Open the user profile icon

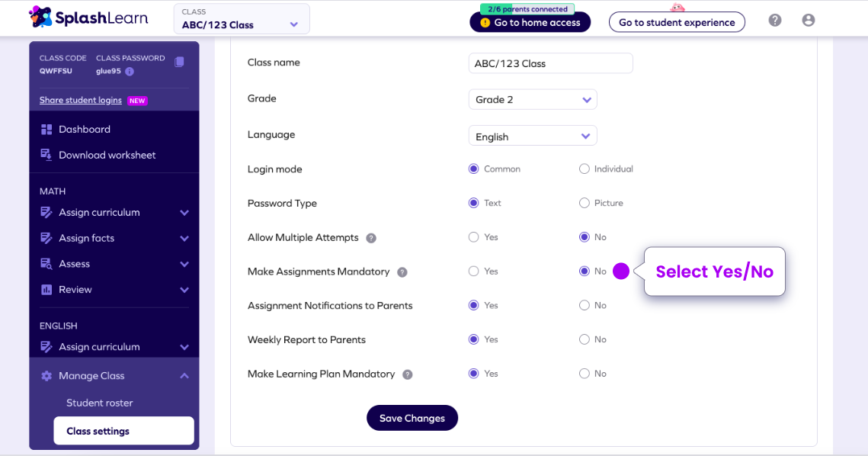(x=809, y=21)
